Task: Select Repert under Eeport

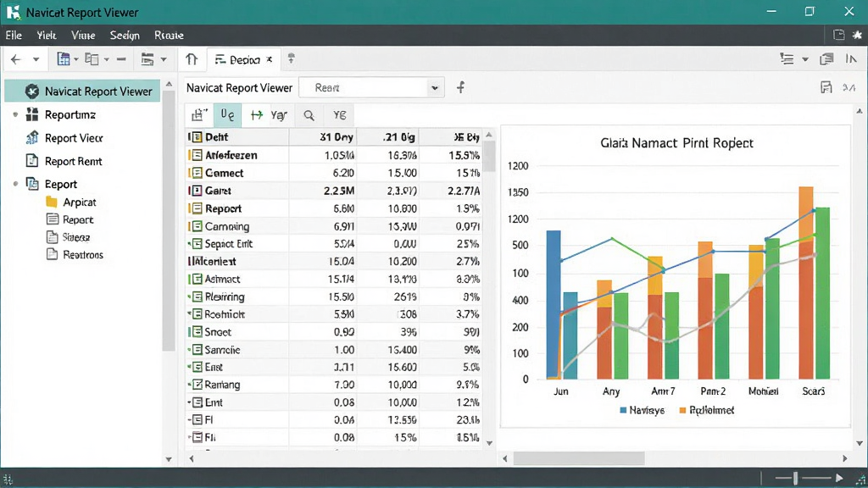Action: (x=77, y=219)
